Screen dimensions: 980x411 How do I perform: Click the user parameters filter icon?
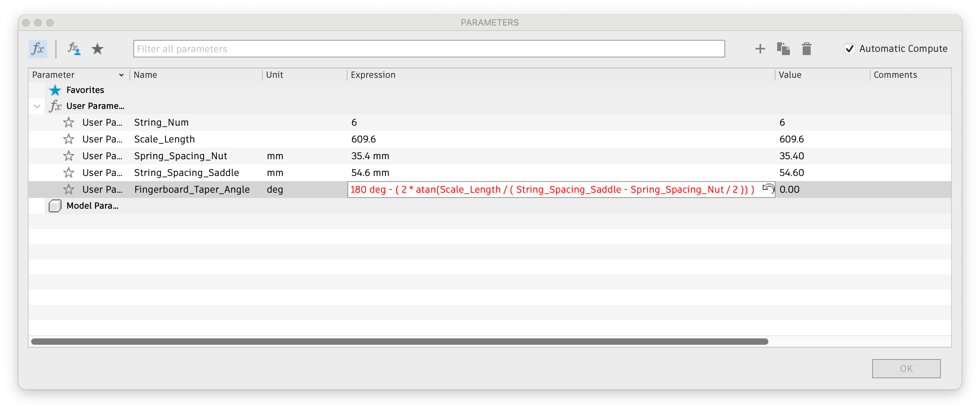click(x=74, y=49)
